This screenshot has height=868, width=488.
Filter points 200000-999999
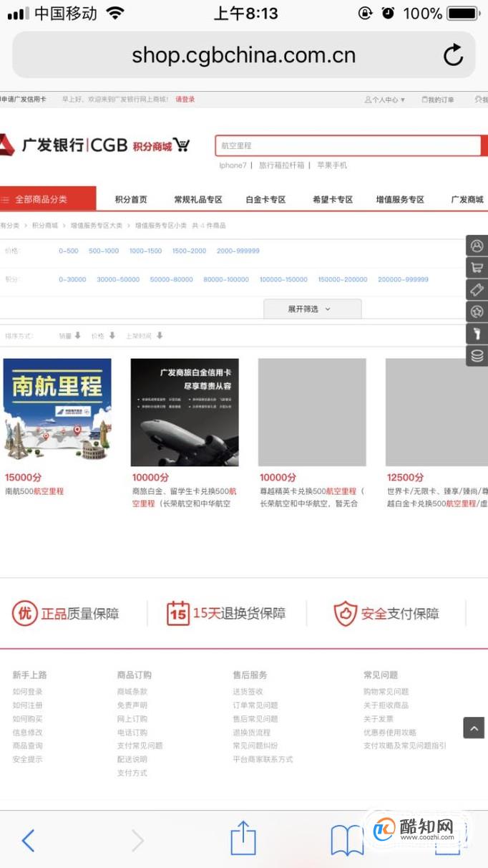point(403,280)
